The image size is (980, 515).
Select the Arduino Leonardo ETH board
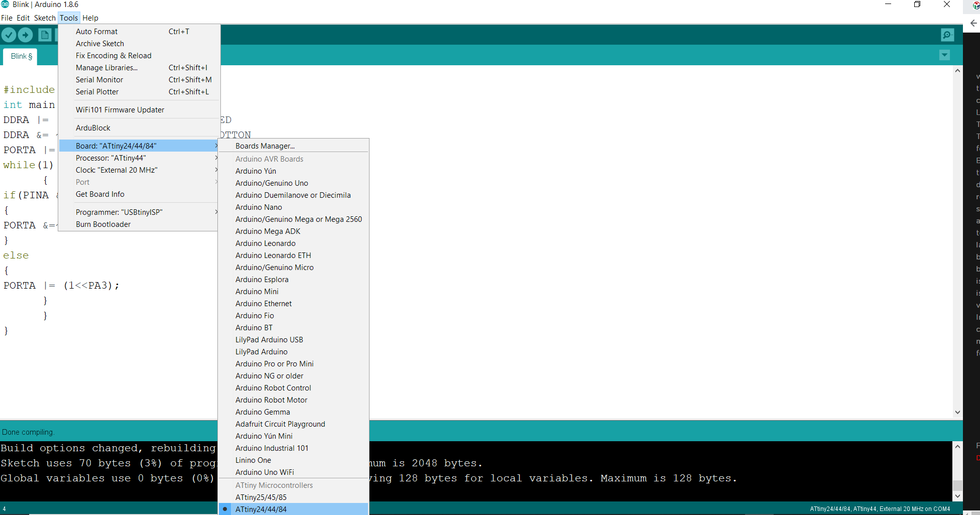coord(293,255)
